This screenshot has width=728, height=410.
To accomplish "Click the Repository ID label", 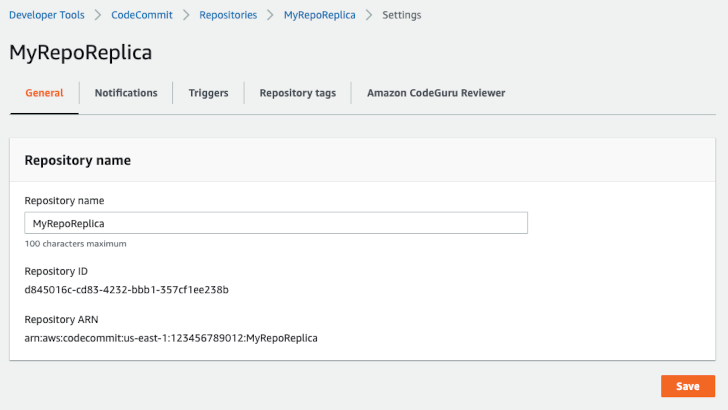I will pos(56,271).
